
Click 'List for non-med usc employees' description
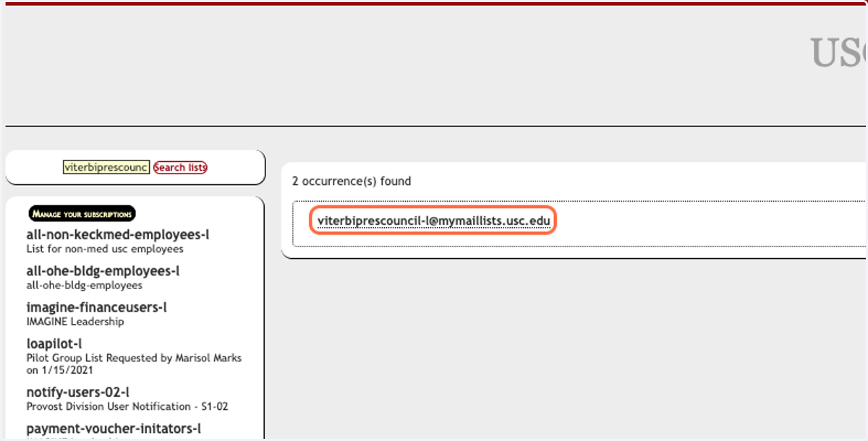[x=105, y=249]
